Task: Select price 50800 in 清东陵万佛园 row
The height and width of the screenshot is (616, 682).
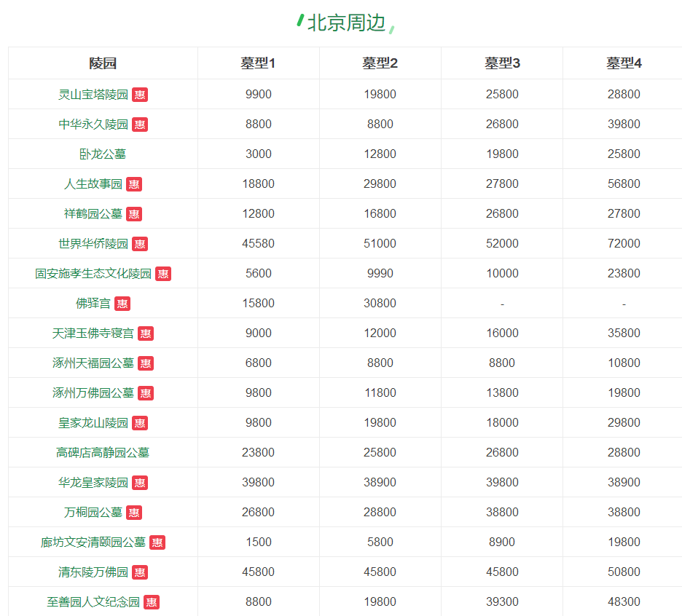Action: (624, 572)
